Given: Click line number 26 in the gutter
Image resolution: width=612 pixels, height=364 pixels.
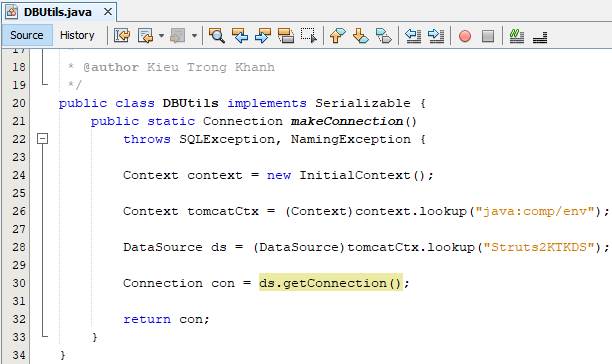Looking at the screenshot, I should pos(18,211).
